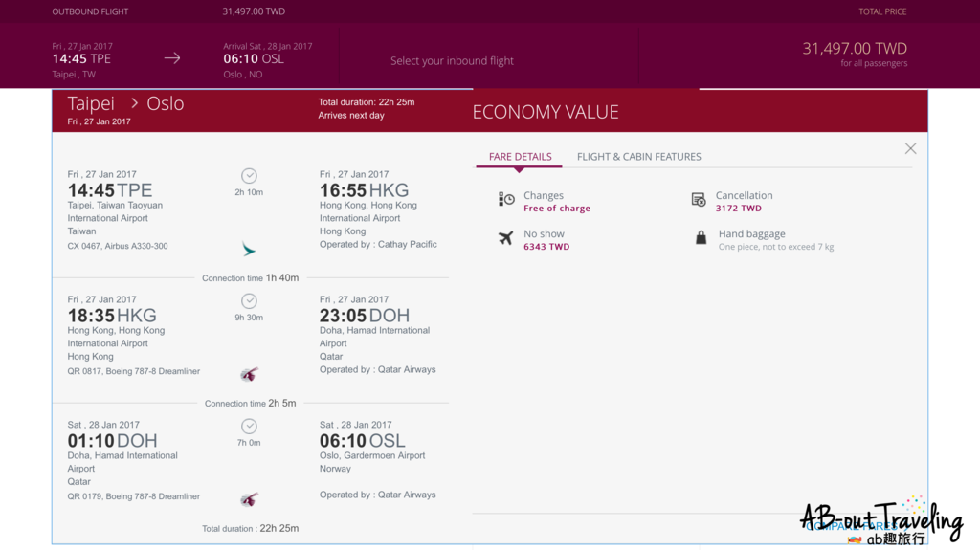980x550 pixels.
Task: Click the Economy Value fare heading
Action: [546, 112]
